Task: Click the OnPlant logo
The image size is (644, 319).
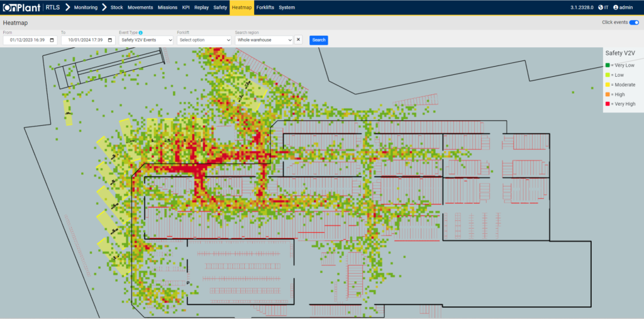Action: coord(21,8)
